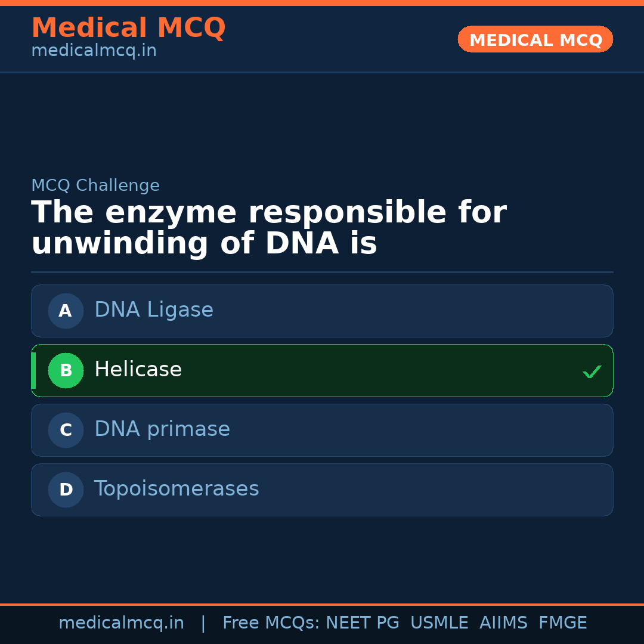The width and height of the screenshot is (644, 644).
Task: Click the question heading about unwinding DNA
Action: point(268,228)
